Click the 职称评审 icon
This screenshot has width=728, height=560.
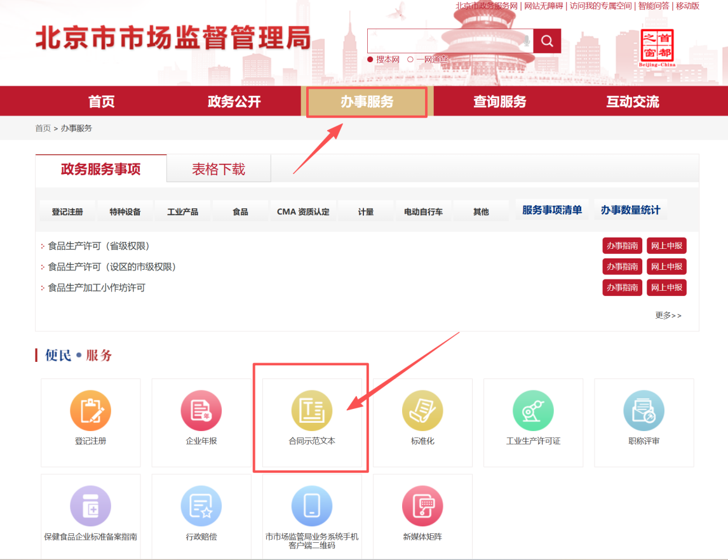(644, 411)
